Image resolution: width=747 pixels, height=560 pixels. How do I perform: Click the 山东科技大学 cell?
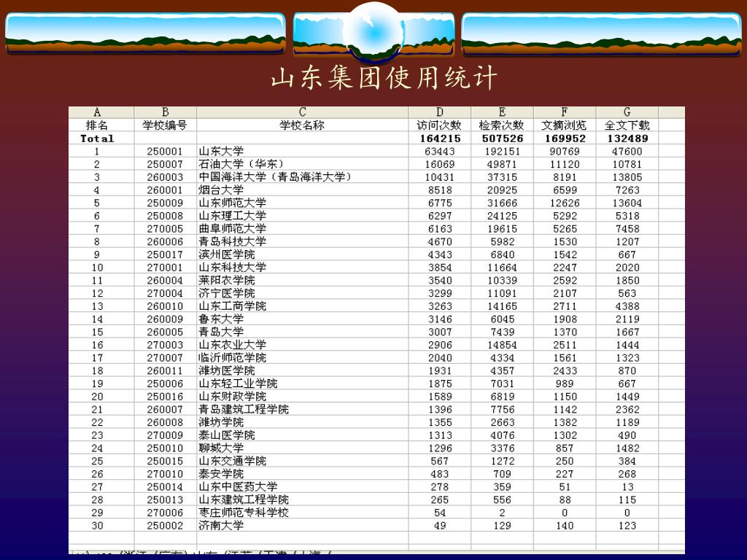[303, 267]
